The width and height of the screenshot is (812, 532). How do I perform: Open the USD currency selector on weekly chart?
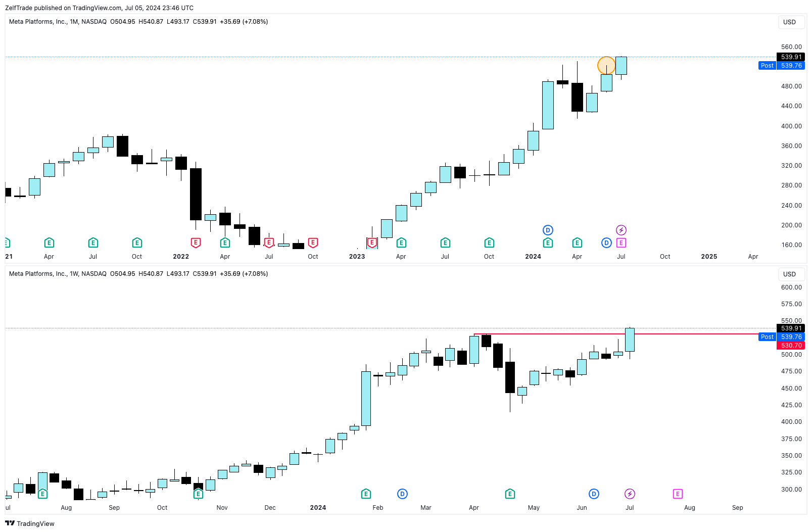789,274
